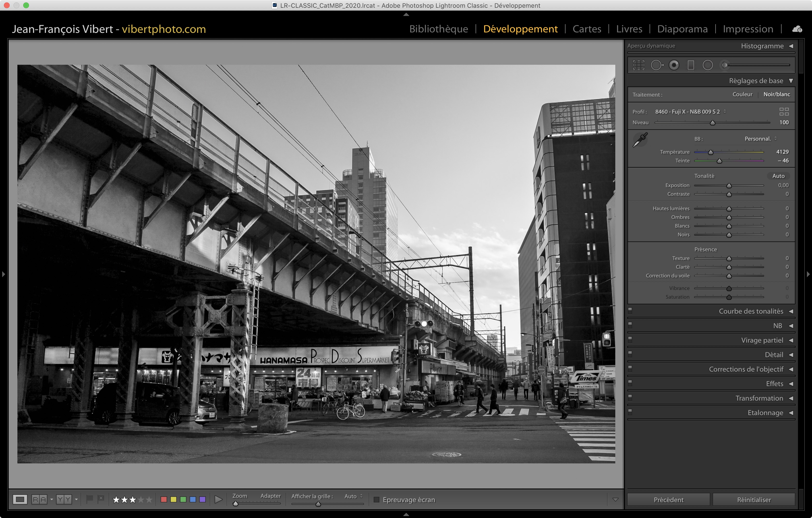Select the Radial Filter tool
The height and width of the screenshot is (518, 812).
(x=708, y=65)
